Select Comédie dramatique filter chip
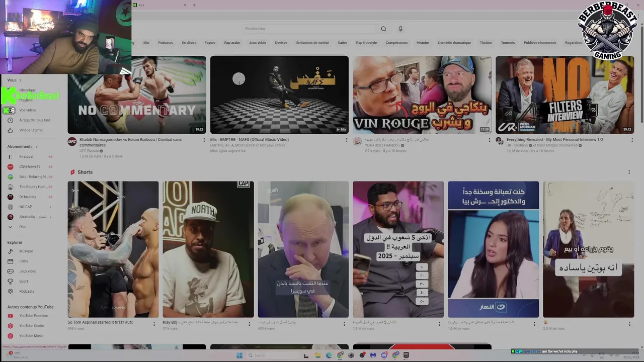This screenshot has height=362, width=644. pos(454,43)
